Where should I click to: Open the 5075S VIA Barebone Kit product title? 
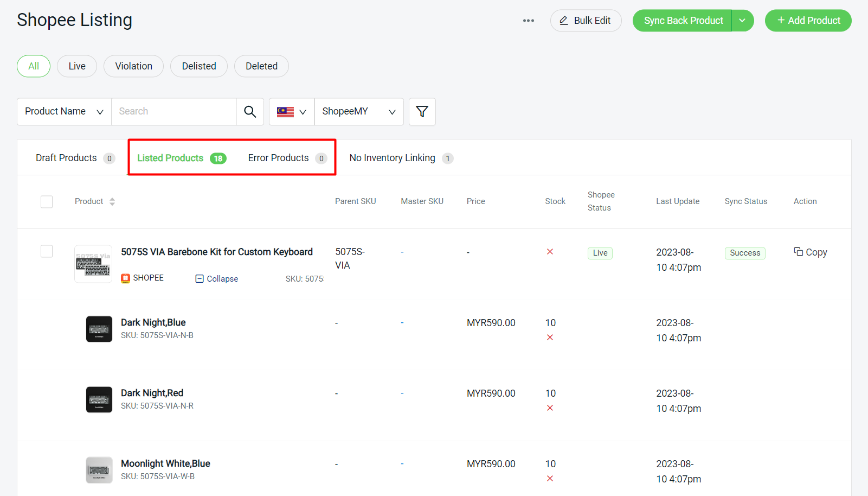217,252
